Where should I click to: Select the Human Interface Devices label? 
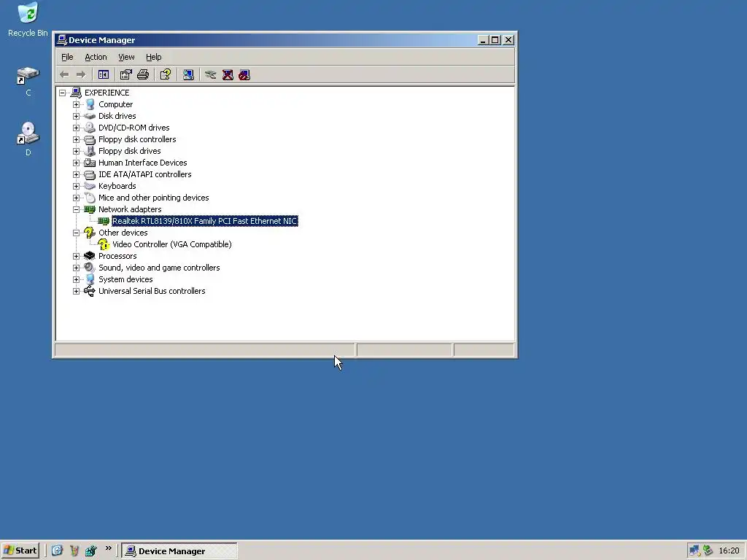point(142,163)
